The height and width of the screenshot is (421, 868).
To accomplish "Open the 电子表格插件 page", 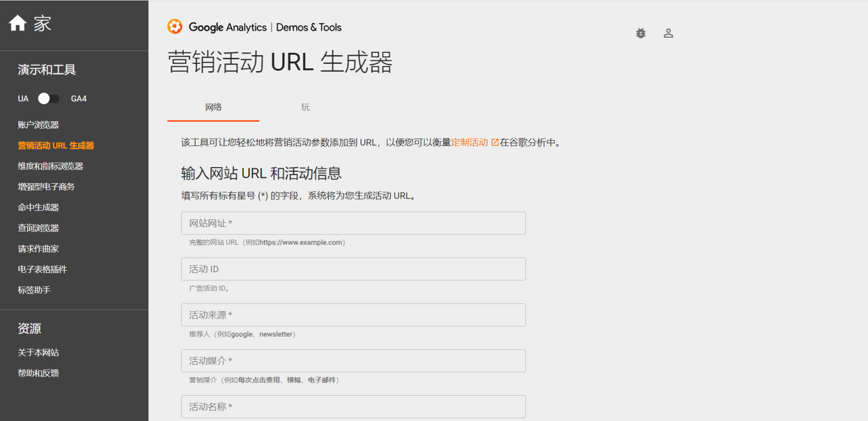I will [x=42, y=269].
